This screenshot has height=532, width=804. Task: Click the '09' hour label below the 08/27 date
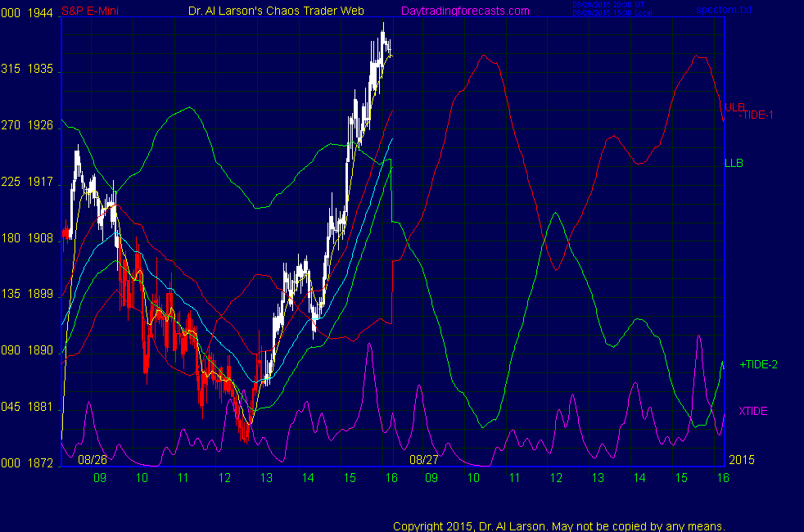tap(431, 478)
